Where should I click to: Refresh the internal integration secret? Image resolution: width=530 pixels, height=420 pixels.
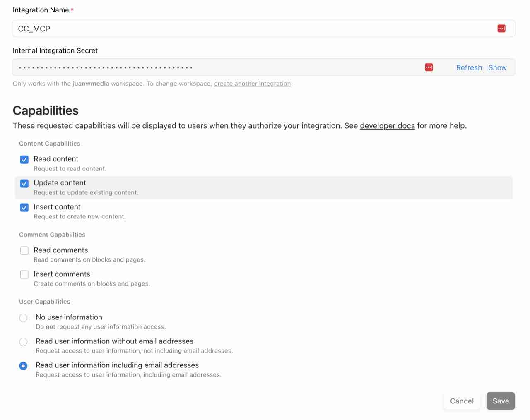point(469,67)
